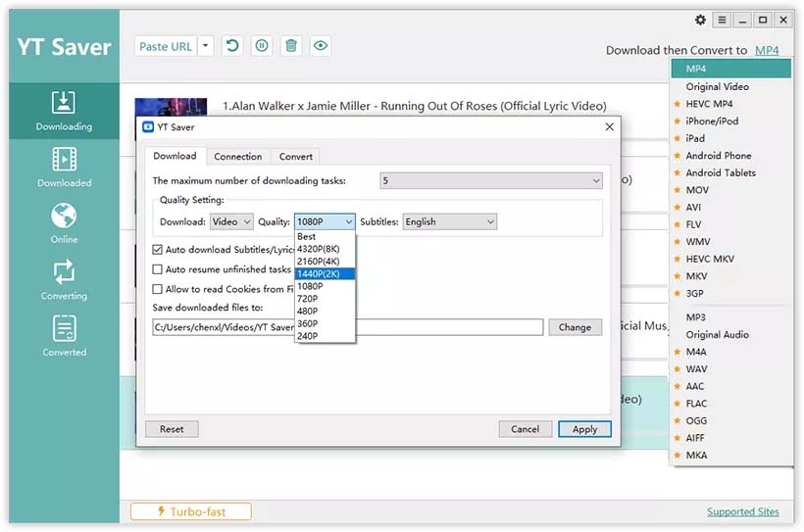Image resolution: width=804 pixels, height=532 pixels.
Task: Open the MP4 convert format link
Action: click(x=767, y=50)
